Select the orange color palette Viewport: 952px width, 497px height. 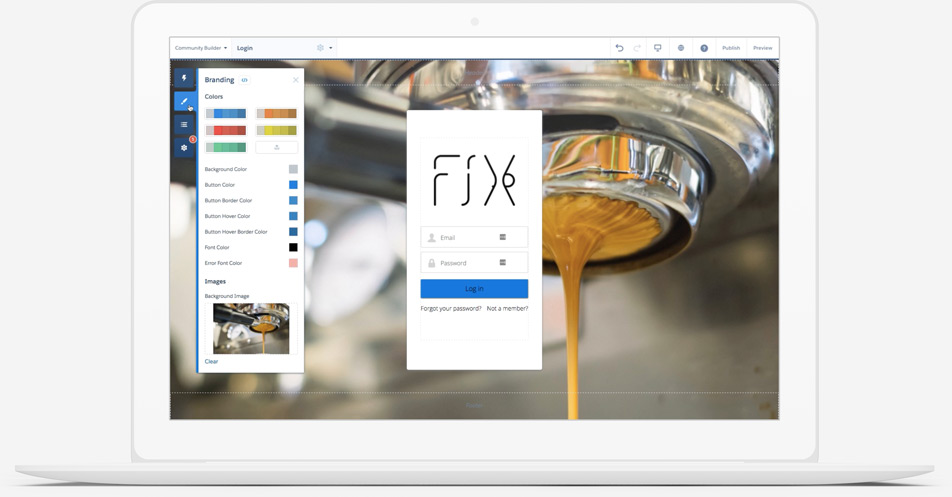tap(277, 114)
